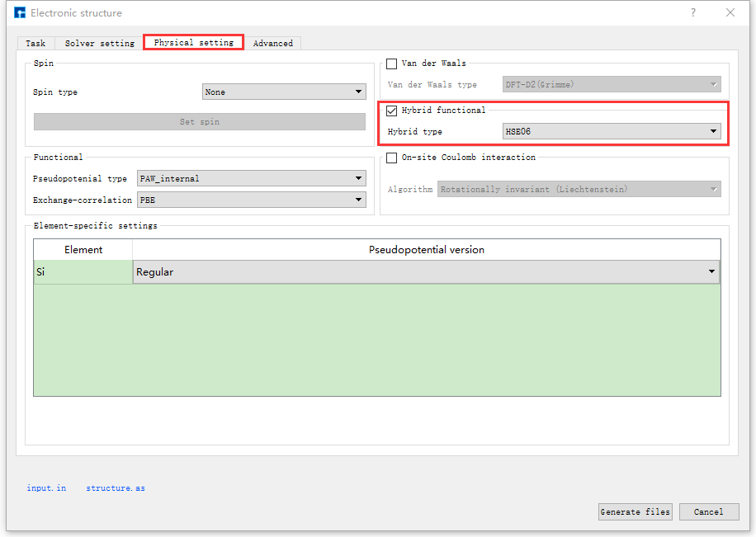Select the Physical setting tab

[193, 43]
